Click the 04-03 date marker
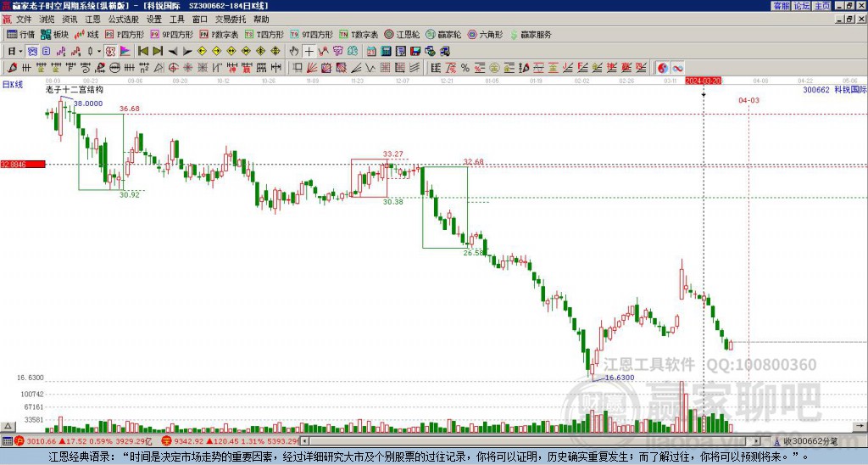The image size is (868, 465). click(x=748, y=100)
